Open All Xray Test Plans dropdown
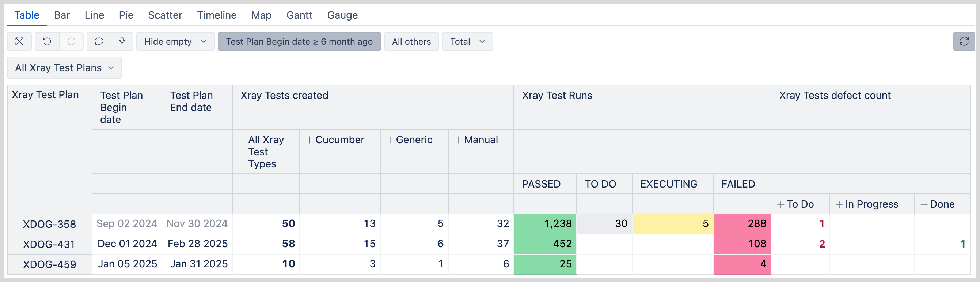980x282 pixels. (x=64, y=68)
